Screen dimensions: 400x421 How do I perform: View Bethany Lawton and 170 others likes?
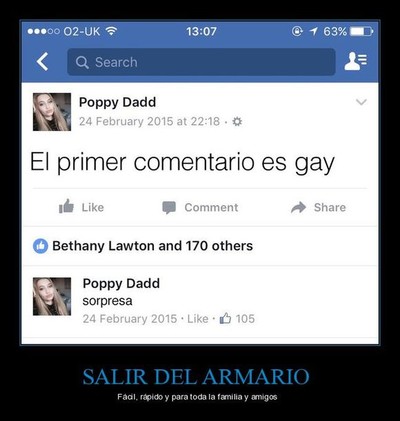click(x=153, y=246)
